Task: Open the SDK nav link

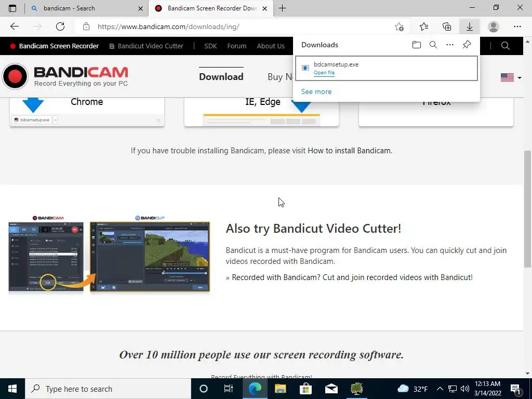Action: click(x=210, y=46)
